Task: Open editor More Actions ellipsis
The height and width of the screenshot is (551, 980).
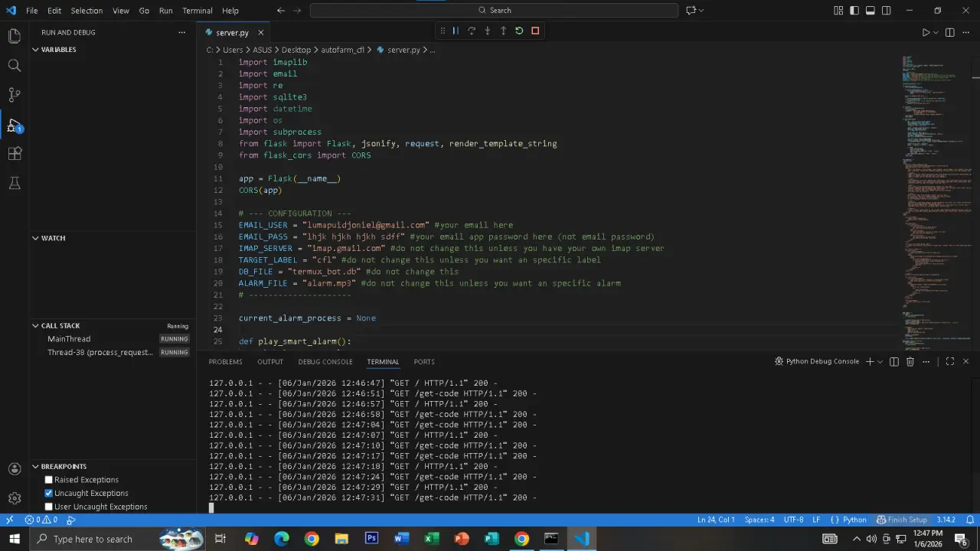Action: pos(966,32)
